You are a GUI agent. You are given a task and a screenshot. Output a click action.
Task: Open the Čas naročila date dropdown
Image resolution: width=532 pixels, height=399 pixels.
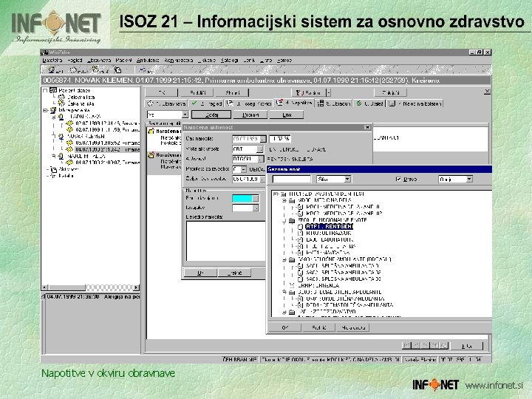pyautogui.click(x=263, y=139)
